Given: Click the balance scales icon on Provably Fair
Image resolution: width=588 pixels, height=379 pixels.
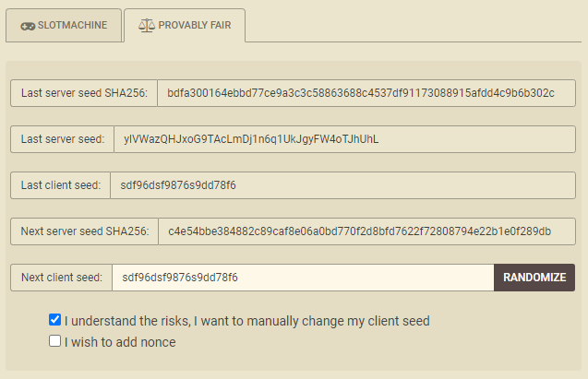Looking at the screenshot, I should tap(146, 26).
